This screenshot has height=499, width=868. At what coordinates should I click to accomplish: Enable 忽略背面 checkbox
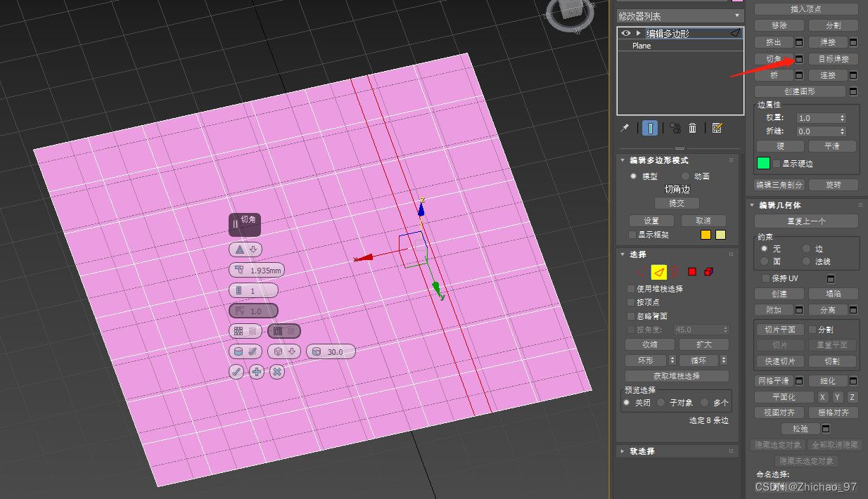pyautogui.click(x=630, y=316)
